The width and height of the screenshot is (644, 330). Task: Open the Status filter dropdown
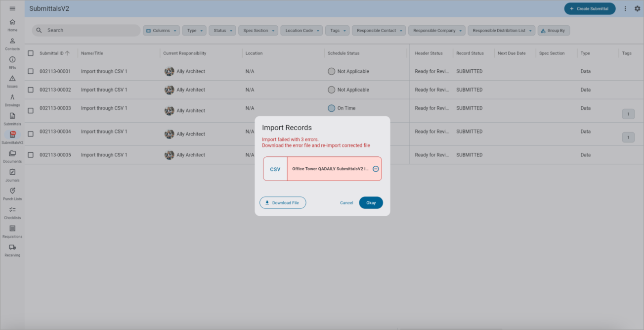pos(223,30)
